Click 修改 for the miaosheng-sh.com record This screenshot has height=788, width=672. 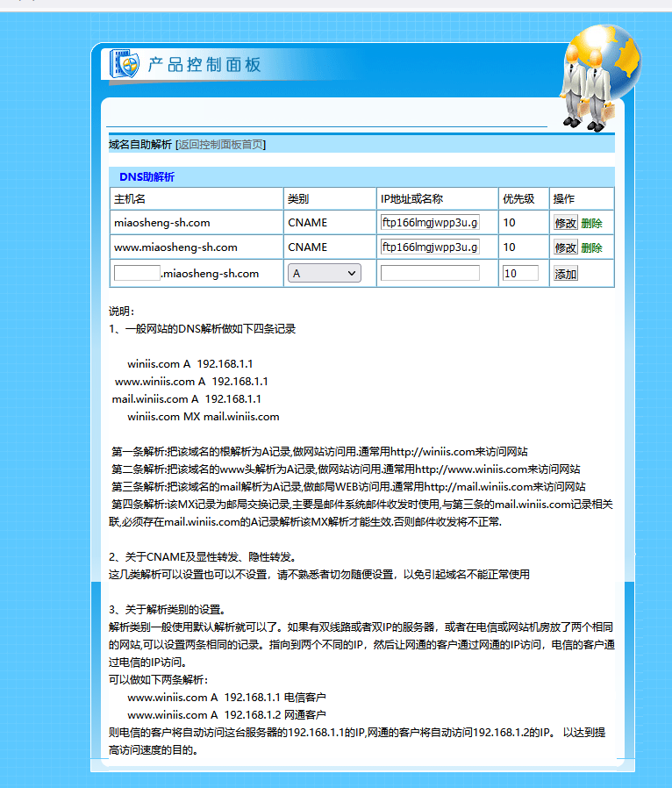(565, 223)
